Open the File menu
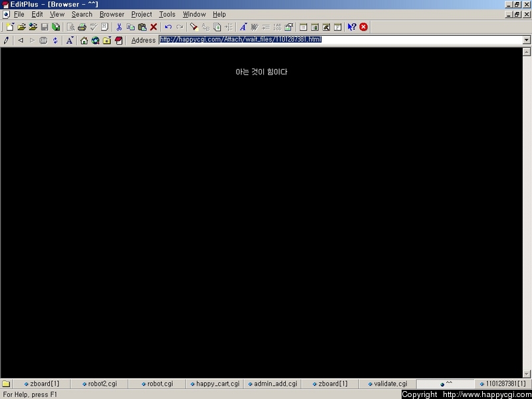The width and height of the screenshot is (532, 399). tap(19, 14)
